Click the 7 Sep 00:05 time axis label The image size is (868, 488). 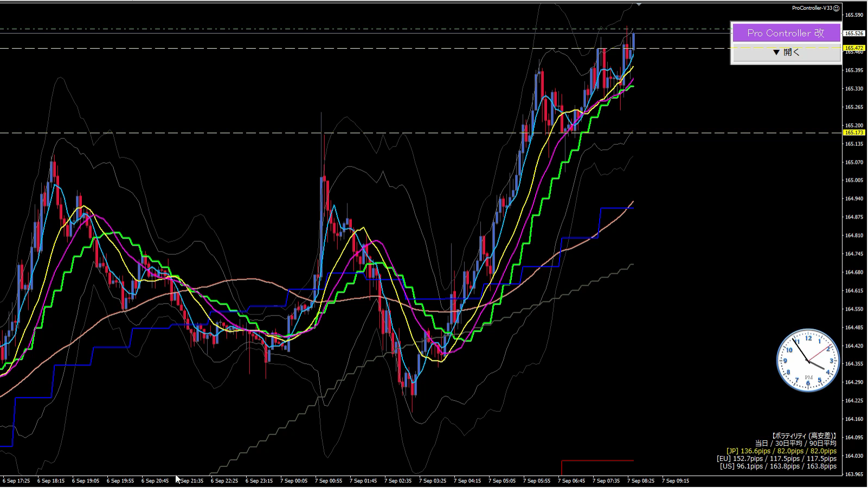point(294,481)
